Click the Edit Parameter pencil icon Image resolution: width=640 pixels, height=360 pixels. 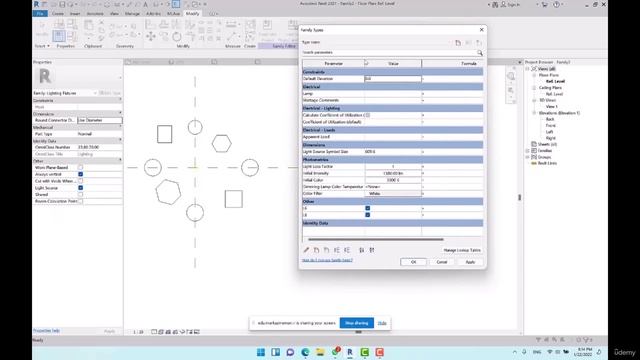pyautogui.click(x=306, y=250)
